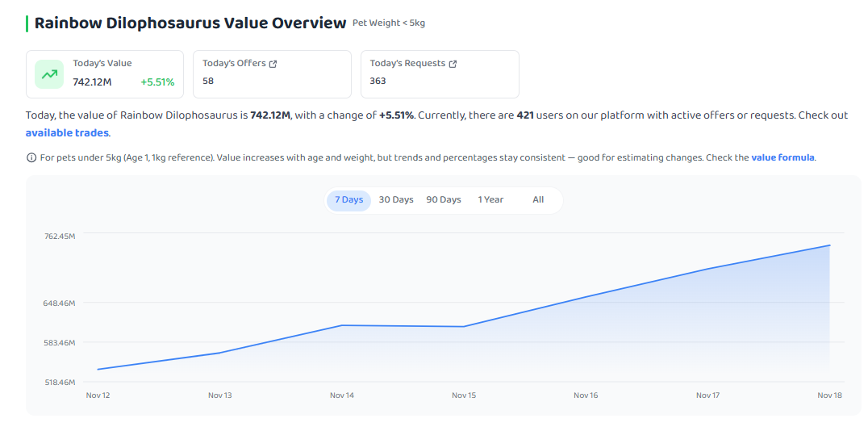Click the Nov 15 axis label
Viewport: 868px width, 431px height.
(x=463, y=395)
